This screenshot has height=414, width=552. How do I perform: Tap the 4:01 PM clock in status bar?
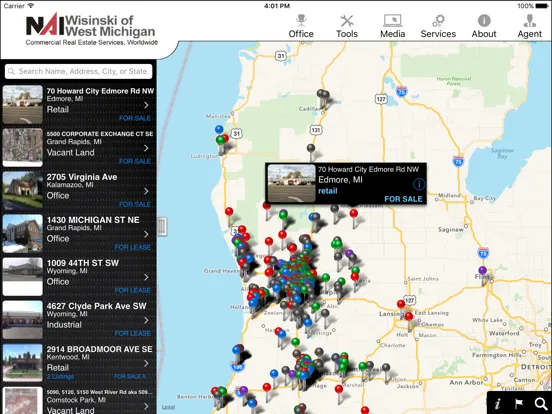277,6
